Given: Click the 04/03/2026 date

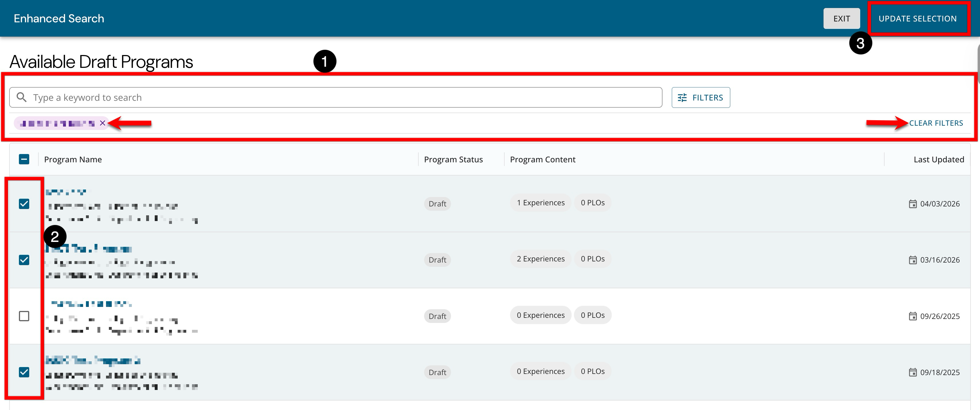Looking at the screenshot, I should tap(940, 204).
